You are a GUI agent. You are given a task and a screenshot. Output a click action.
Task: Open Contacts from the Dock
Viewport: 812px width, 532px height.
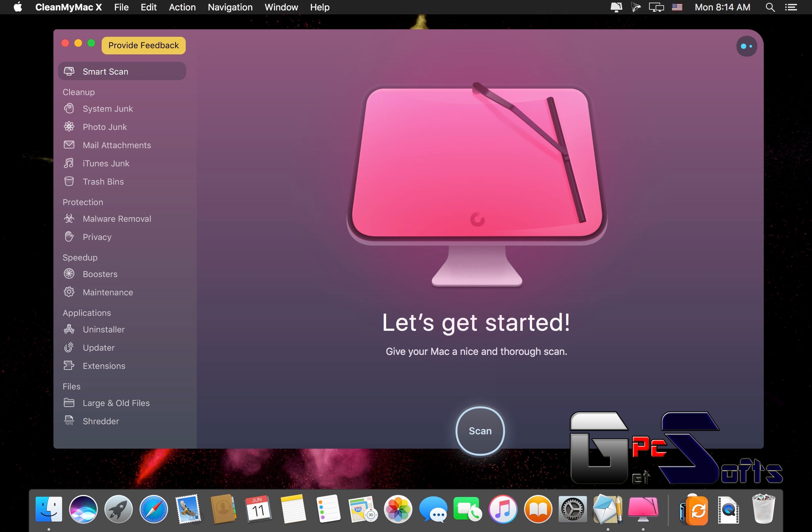[x=223, y=509]
